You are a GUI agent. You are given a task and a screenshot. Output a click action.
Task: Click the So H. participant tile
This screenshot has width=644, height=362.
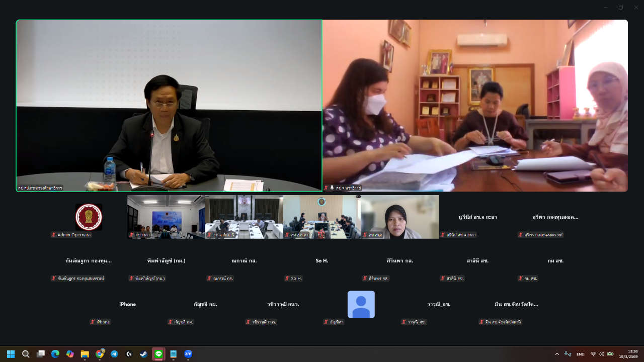[322, 261]
